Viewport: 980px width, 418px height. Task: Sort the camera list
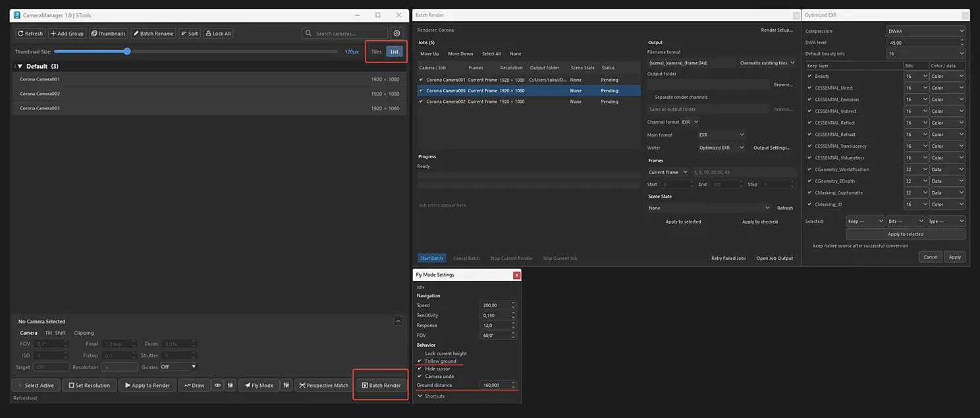pos(189,34)
